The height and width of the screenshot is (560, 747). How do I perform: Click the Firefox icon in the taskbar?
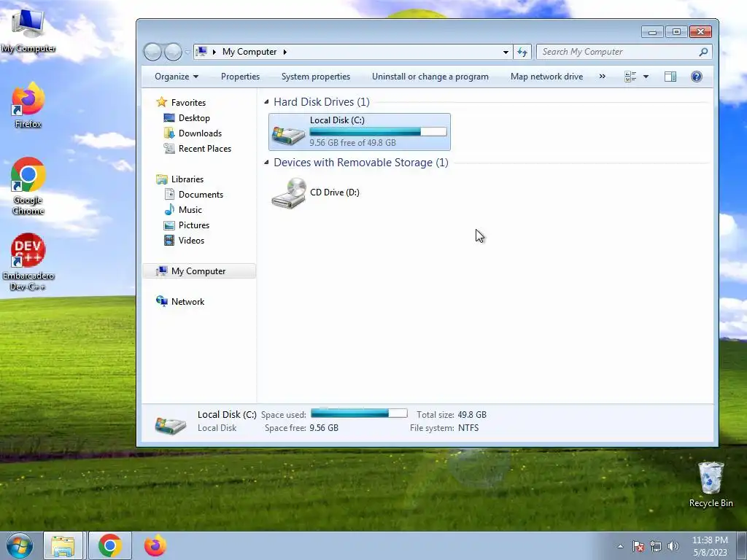155,545
